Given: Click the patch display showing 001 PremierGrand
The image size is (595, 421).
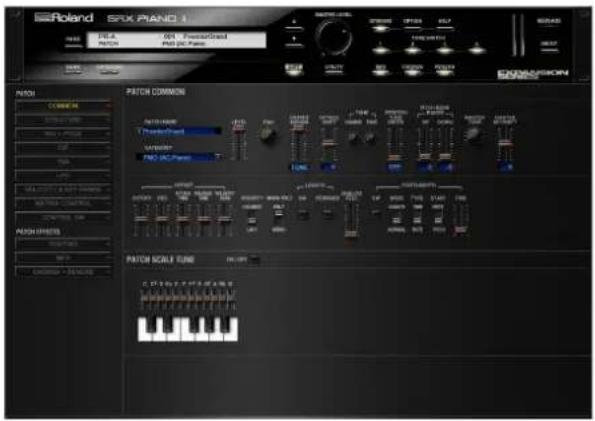Looking at the screenshot, I should [x=176, y=40].
